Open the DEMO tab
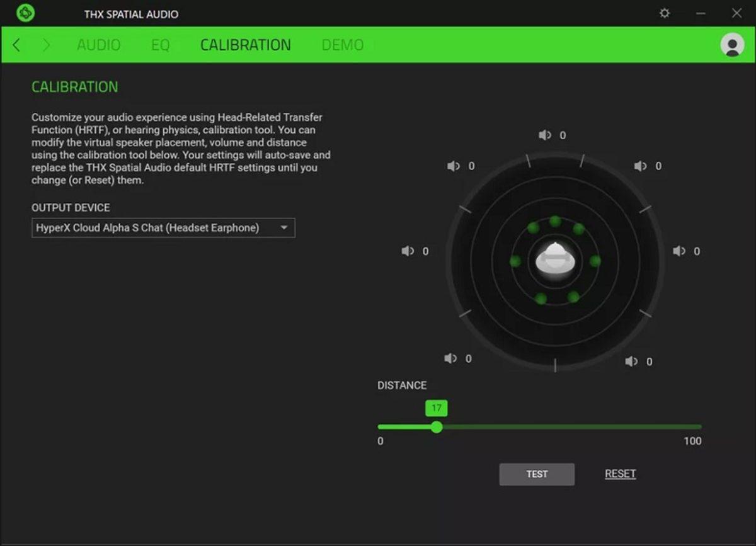This screenshot has height=546, width=756. coord(342,45)
